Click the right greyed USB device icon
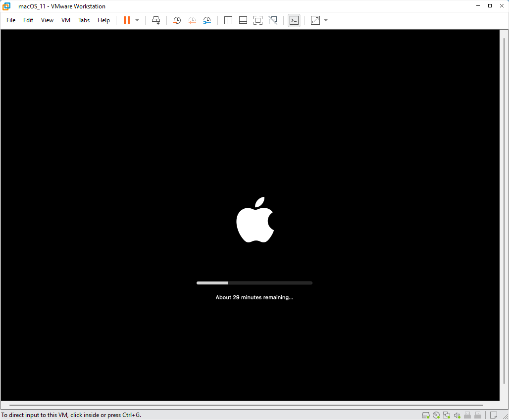Viewport: 509px width, 420px height. click(478, 415)
